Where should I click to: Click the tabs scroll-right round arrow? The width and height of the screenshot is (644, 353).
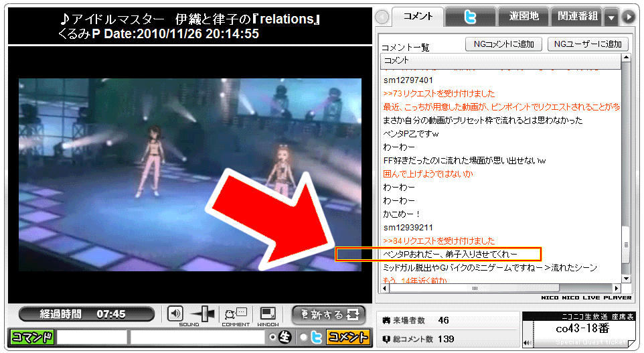[628, 17]
